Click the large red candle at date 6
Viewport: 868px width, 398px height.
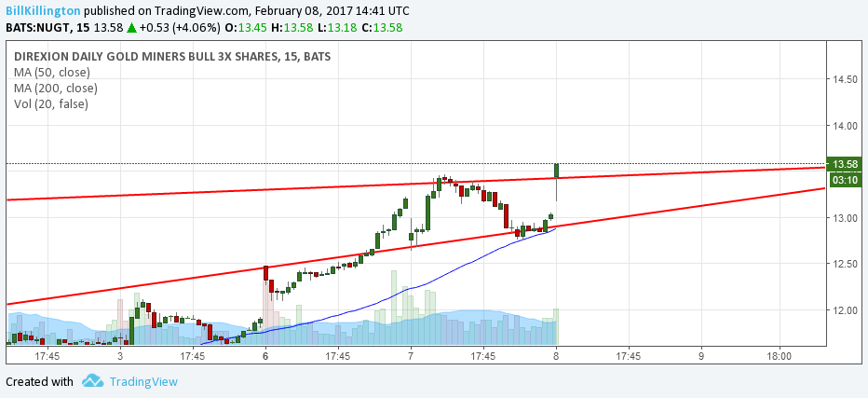tap(265, 273)
